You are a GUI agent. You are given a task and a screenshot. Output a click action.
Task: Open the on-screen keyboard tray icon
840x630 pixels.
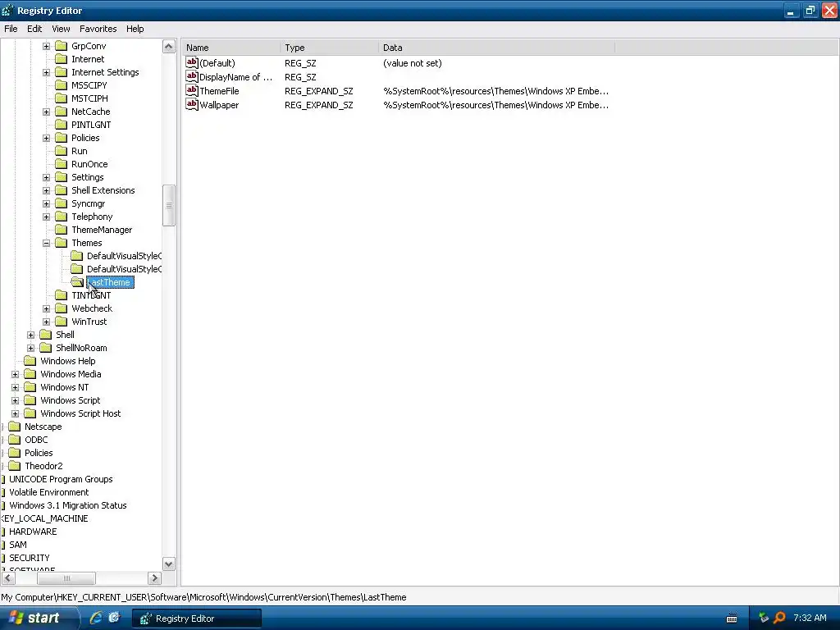732,619
